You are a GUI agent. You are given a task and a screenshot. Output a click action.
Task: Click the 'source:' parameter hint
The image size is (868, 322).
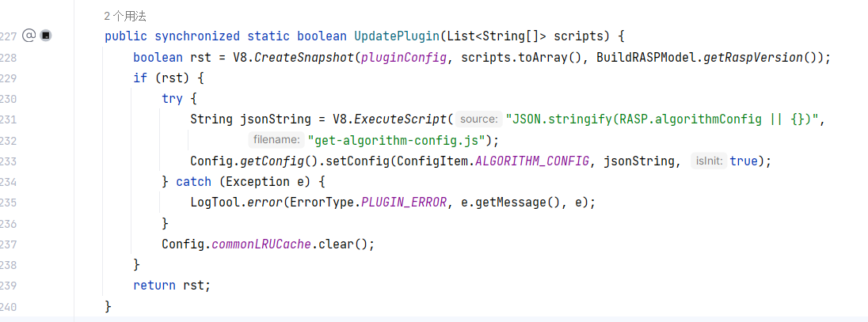coord(479,119)
